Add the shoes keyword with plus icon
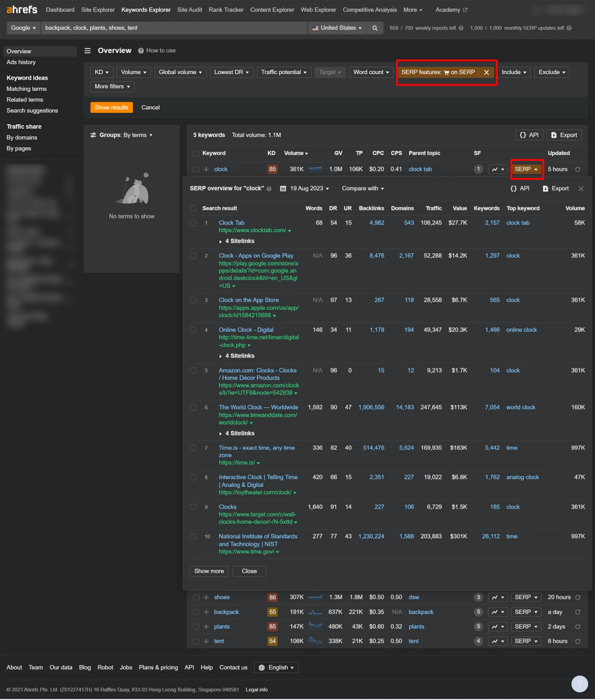The image size is (595, 700). (x=206, y=597)
